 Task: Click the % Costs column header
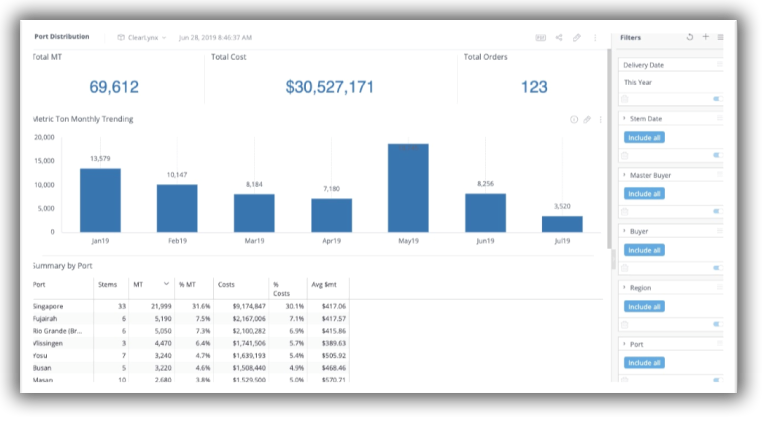click(x=281, y=289)
